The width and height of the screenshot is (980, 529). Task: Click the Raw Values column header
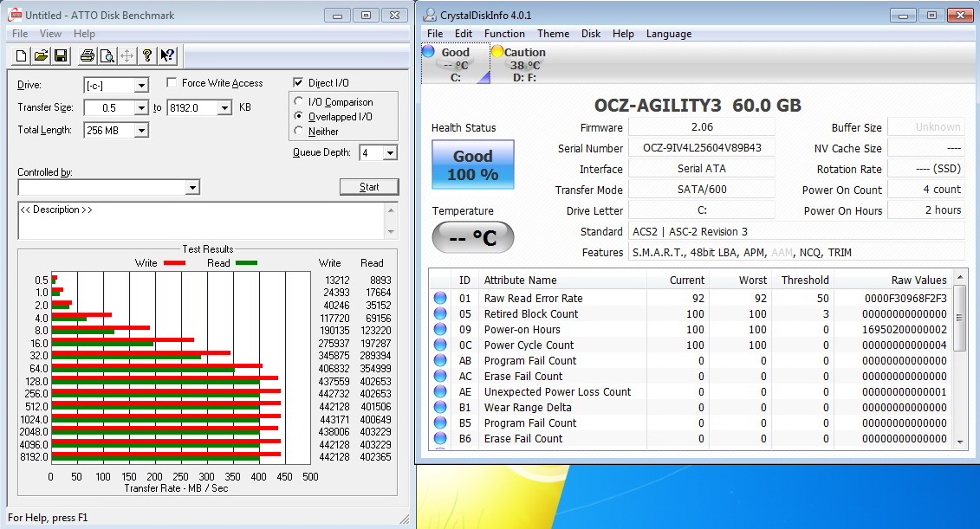click(893, 280)
